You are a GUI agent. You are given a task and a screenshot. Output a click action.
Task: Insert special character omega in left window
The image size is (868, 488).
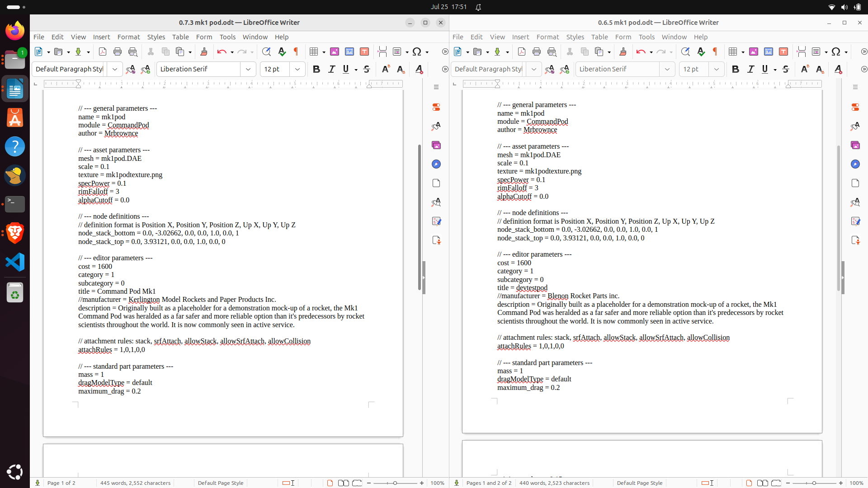[x=417, y=52]
